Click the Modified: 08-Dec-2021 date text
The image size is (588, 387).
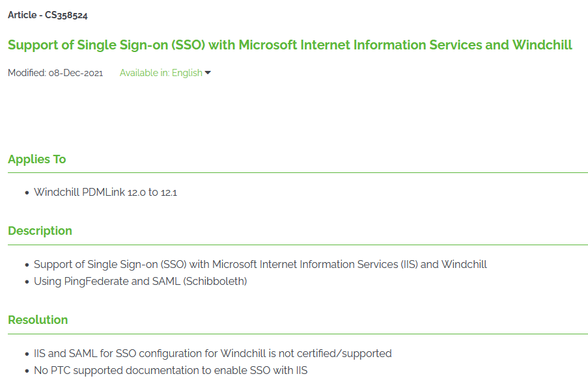point(55,73)
